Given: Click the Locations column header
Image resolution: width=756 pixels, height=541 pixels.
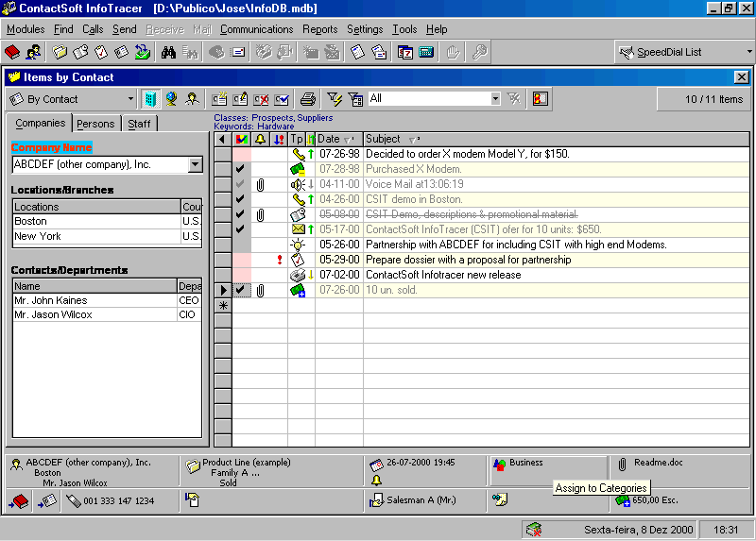Looking at the screenshot, I should coord(96,207).
